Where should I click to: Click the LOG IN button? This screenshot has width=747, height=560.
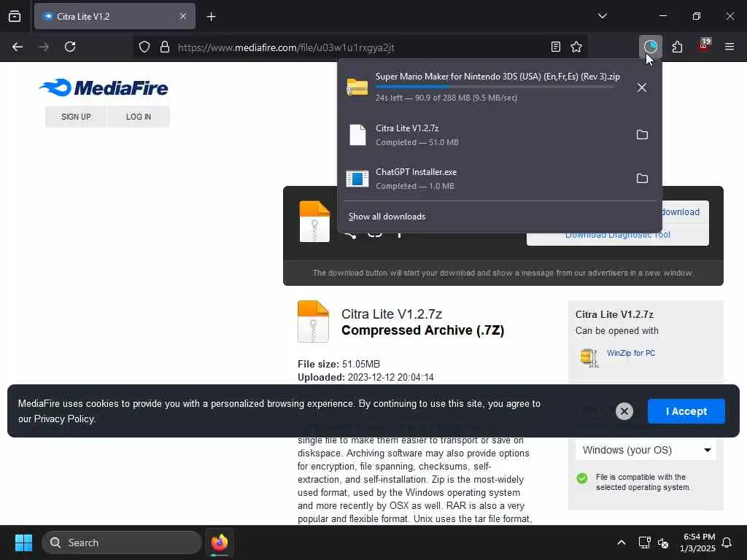tap(139, 117)
